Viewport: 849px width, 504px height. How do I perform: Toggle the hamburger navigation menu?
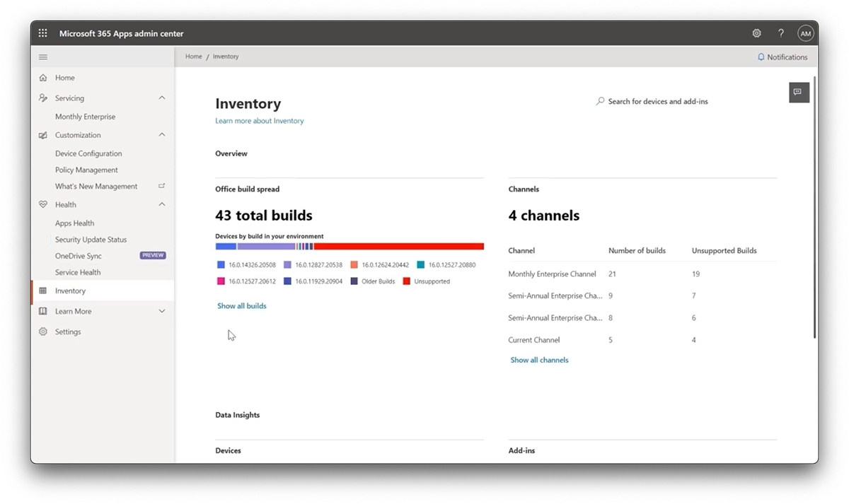(43, 57)
